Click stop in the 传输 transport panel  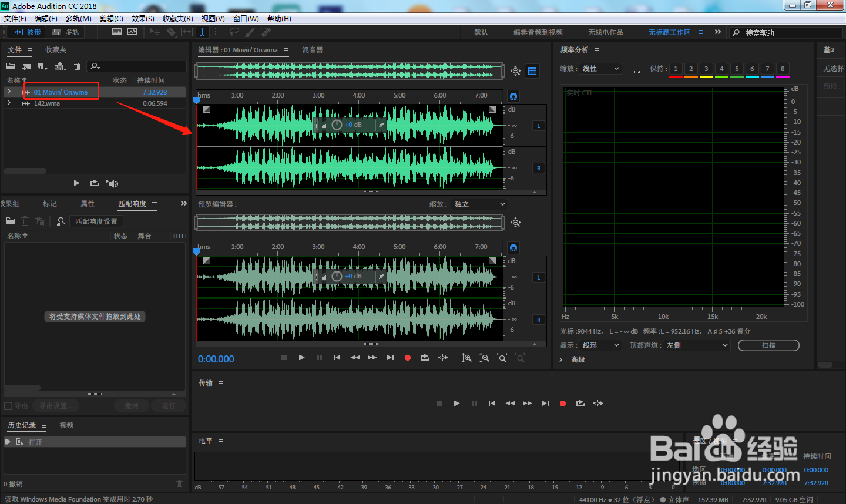click(x=439, y=404)
